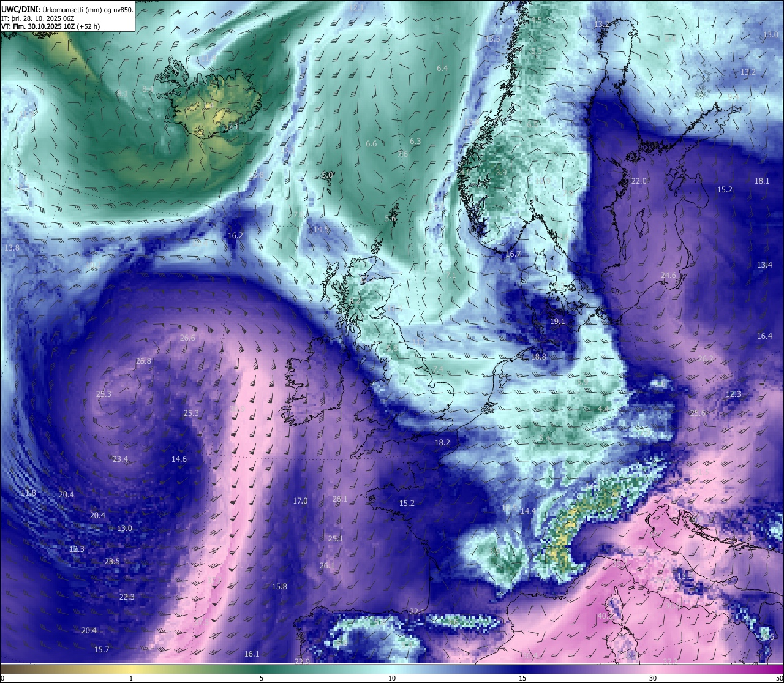Click the 11.8 value label
Image resolution: width=784 pixels, height=683 pixels.
click(28, 493)
